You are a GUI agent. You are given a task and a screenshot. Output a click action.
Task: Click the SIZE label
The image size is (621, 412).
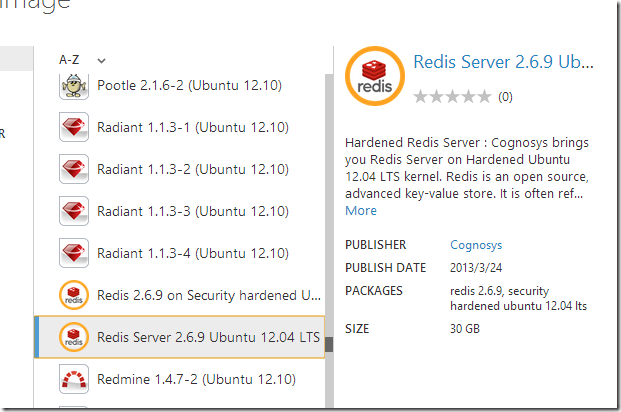pyautogui.click(x=357, y=329)
